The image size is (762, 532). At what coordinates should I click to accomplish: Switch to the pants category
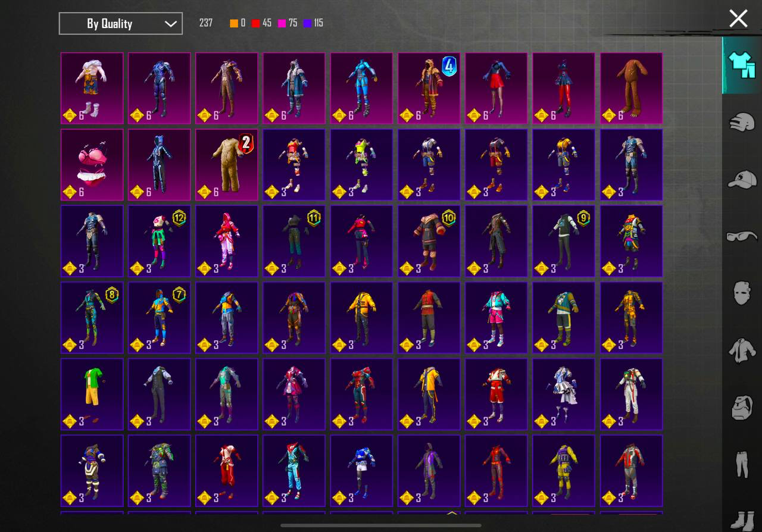pos(742,464)
